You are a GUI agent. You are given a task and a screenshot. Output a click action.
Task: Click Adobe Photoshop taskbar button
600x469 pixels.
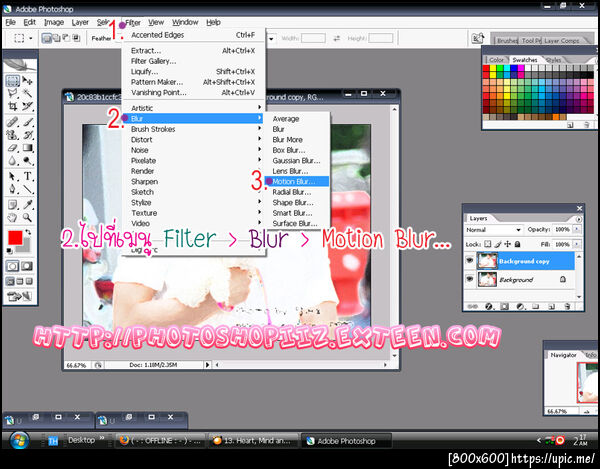click(x=346, y=441)
